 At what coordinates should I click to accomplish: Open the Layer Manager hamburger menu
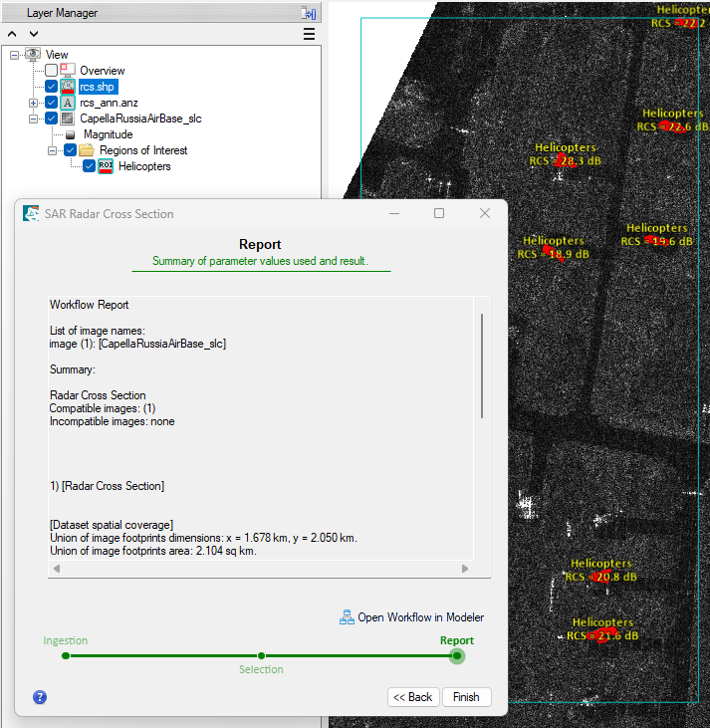coord(309,34)
